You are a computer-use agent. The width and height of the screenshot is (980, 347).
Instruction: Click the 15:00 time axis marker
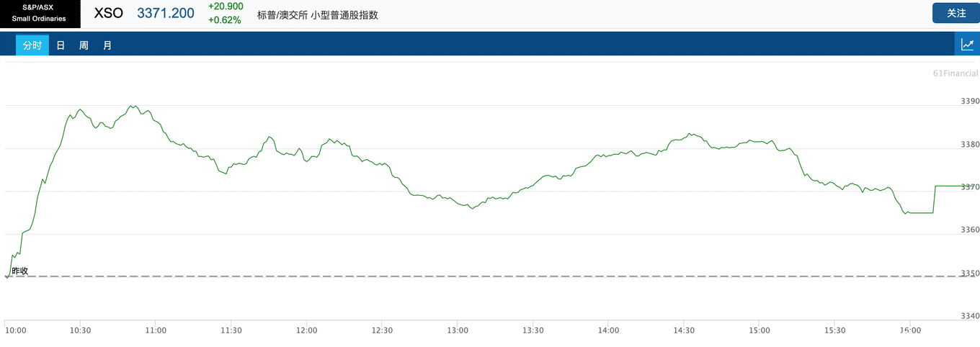pos(759,330)
